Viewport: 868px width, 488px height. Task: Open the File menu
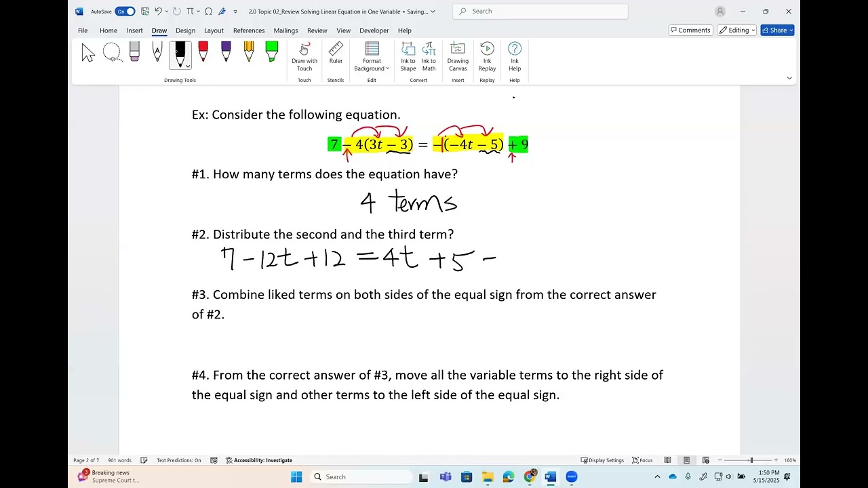[x=83, y=30]
